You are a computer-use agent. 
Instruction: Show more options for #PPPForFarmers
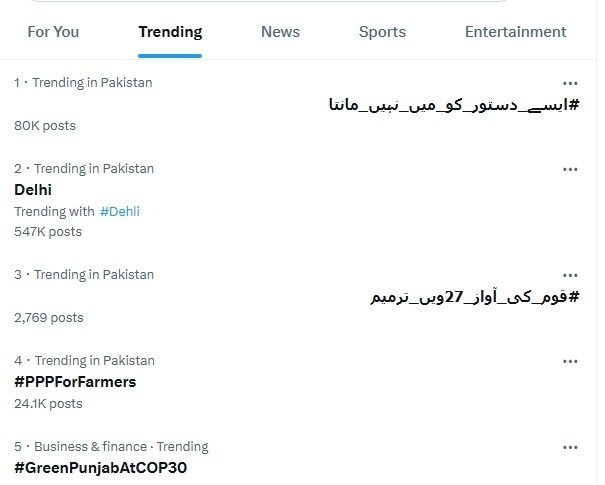[570, 361]
